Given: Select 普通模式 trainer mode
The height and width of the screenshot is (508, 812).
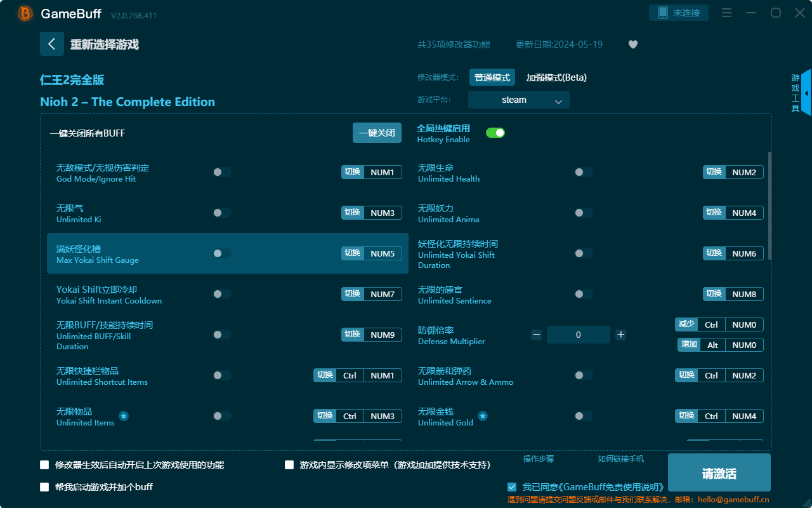Looking at the screenshot, I should 492,77.
